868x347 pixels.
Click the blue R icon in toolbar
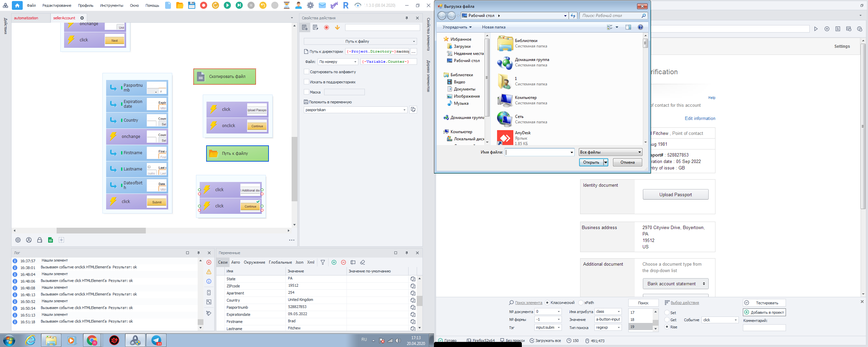tap(346, 5)
